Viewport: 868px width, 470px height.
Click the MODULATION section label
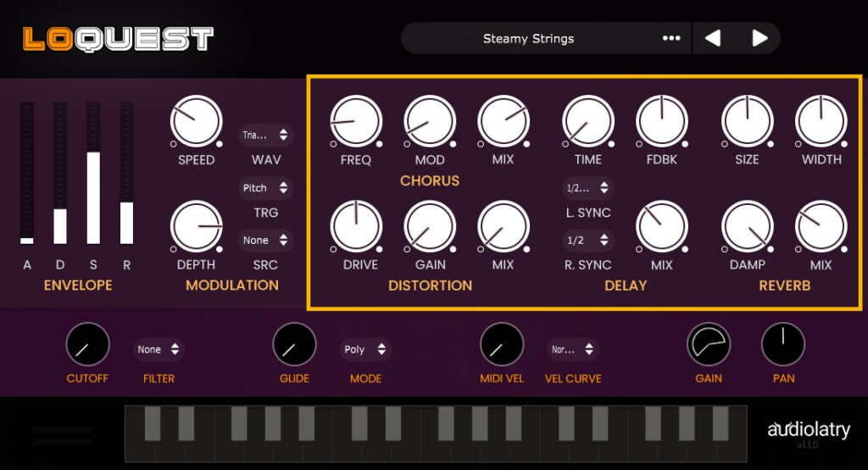(232, 285)
